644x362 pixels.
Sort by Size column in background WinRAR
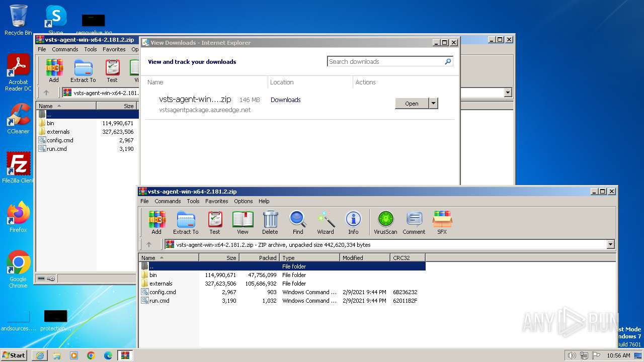point(116,106)
